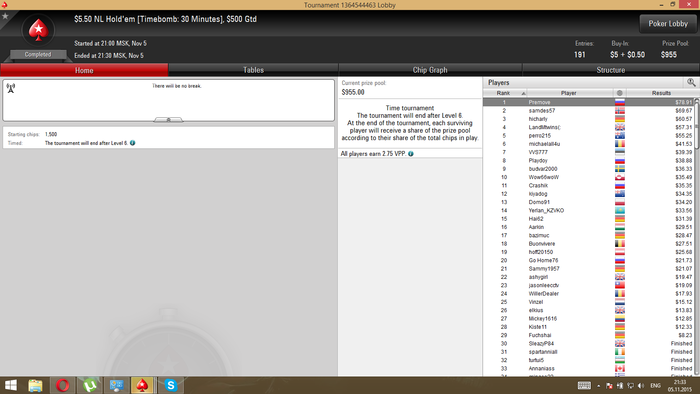Select player Fuchshai
700x394 pixels.
588,335
